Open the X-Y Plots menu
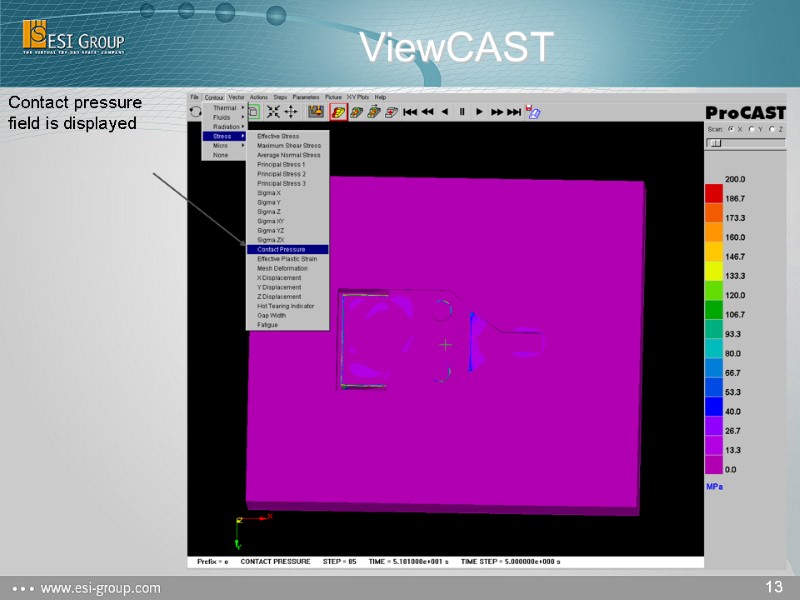Image resolution: width=800 pixels, height=600 pixels. 358,97
